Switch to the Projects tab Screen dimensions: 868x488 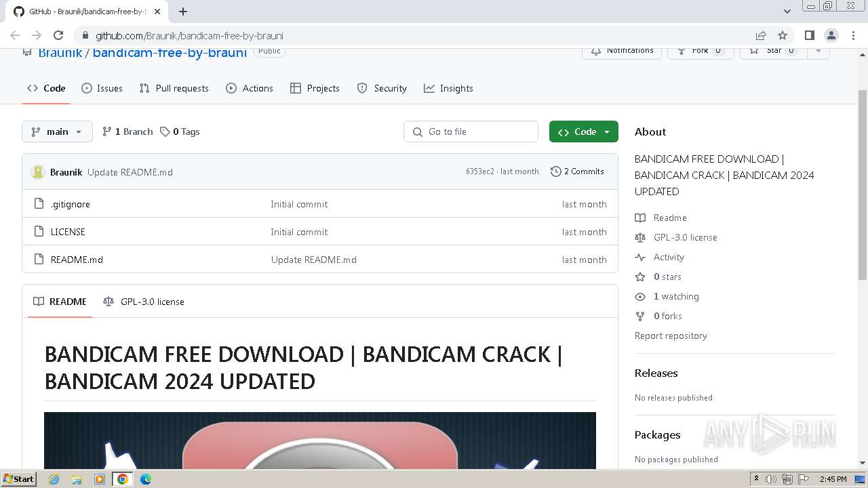click(x=315, y=88)
